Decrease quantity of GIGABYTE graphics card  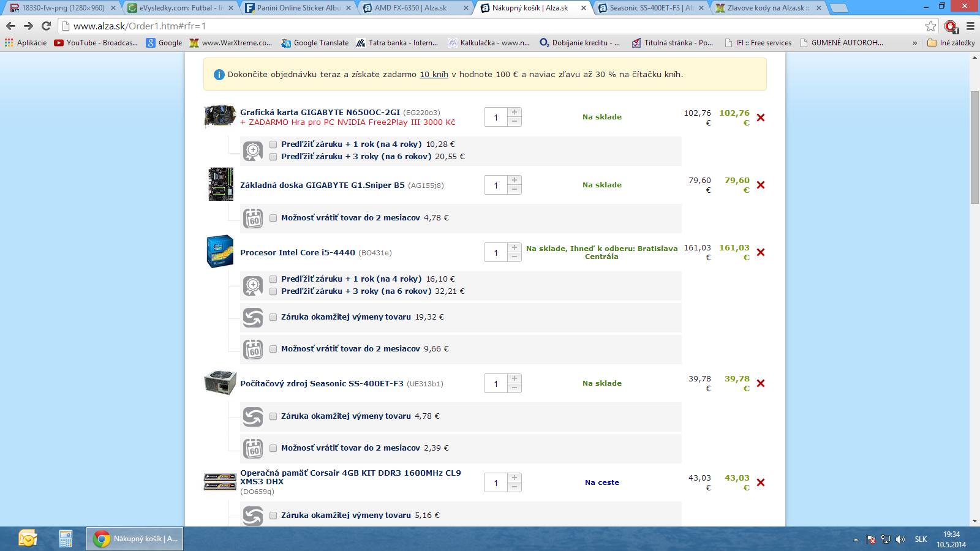click(514, 121)
